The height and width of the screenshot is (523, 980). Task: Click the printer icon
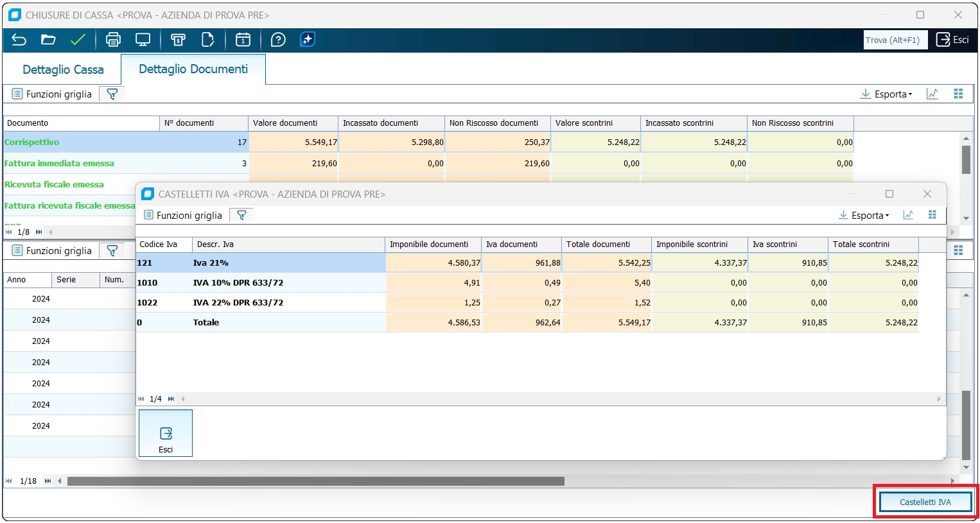tap(113, 40)
